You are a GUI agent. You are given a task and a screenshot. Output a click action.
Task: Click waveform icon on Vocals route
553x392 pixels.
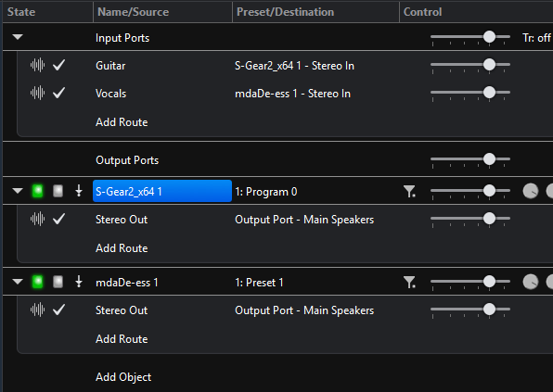click(37, 93)
